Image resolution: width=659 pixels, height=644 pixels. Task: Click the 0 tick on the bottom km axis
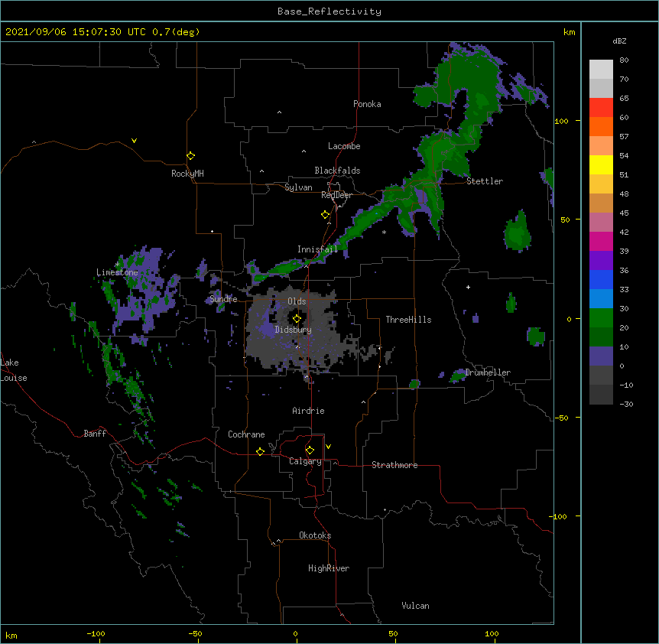click(x=295, y=633)
